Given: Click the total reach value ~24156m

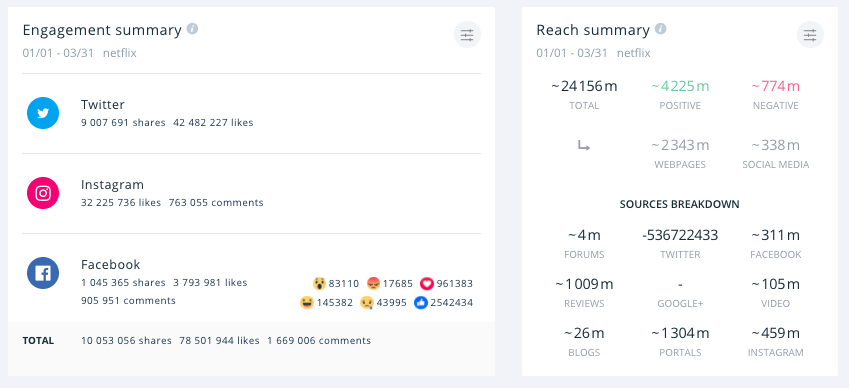Looking at the screenshot, I should click(584, 86).
